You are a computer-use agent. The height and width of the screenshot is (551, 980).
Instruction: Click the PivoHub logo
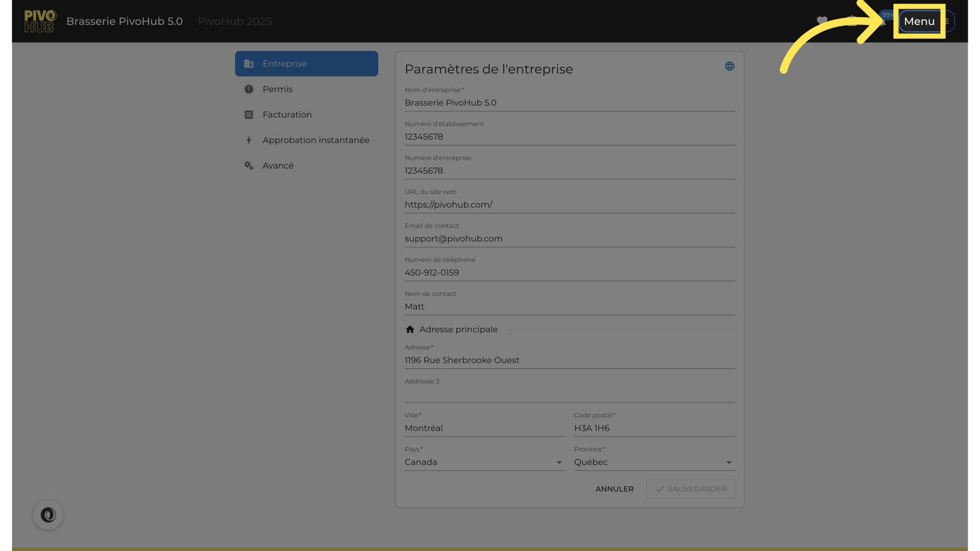click(x=40, y=21)
